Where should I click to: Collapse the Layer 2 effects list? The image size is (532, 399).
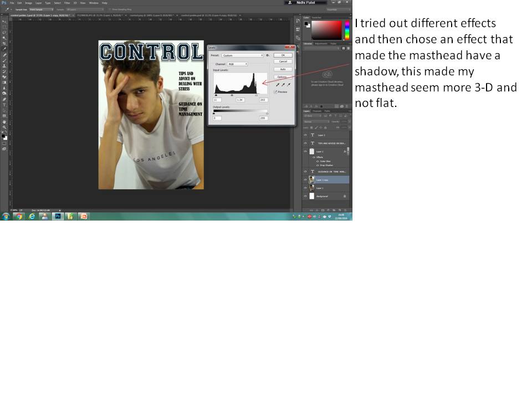tap(347, 152)
